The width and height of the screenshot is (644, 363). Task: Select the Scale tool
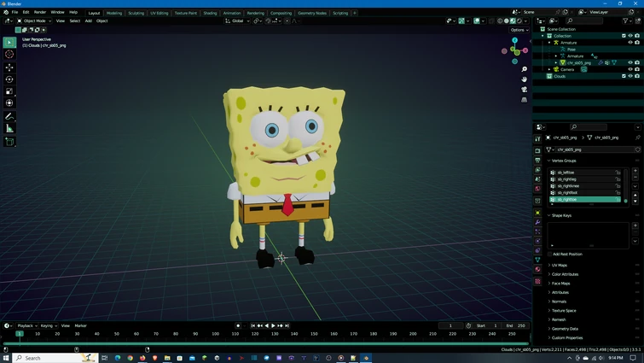click(9, 91)
